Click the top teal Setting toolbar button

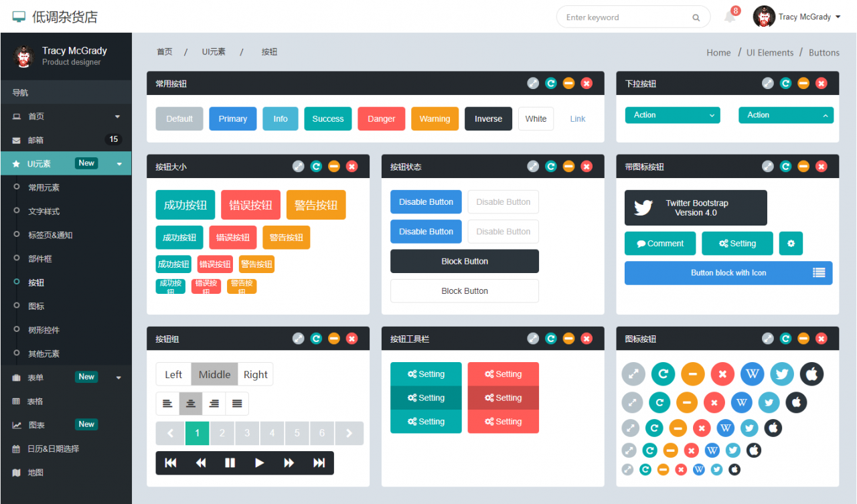coord(426,374)
